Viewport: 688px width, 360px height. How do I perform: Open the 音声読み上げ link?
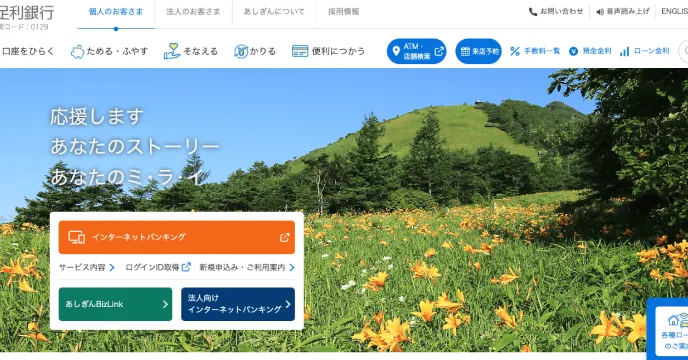[623, 12]
